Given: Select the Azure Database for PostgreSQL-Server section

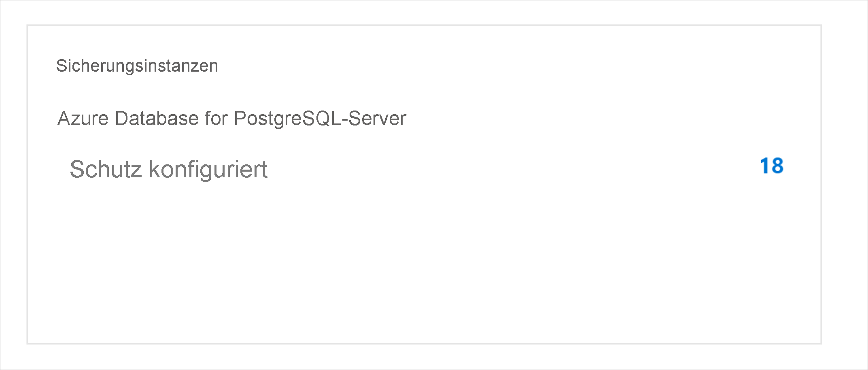Looking at the screenshot, I should (232, 118).
